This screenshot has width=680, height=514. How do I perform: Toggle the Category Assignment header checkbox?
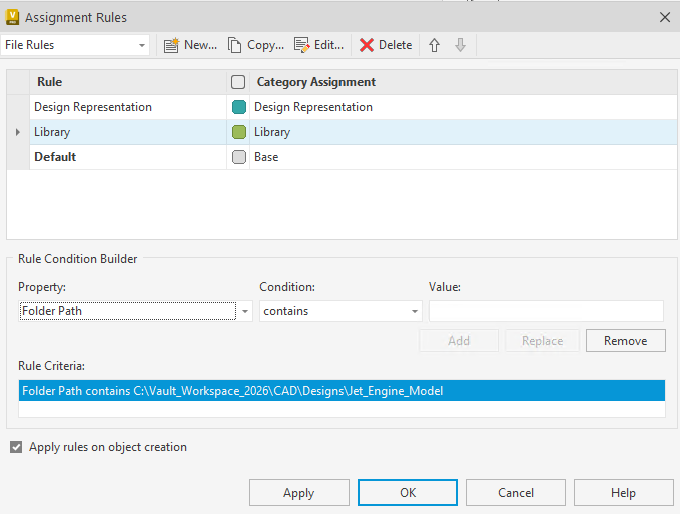coord(238,82)
